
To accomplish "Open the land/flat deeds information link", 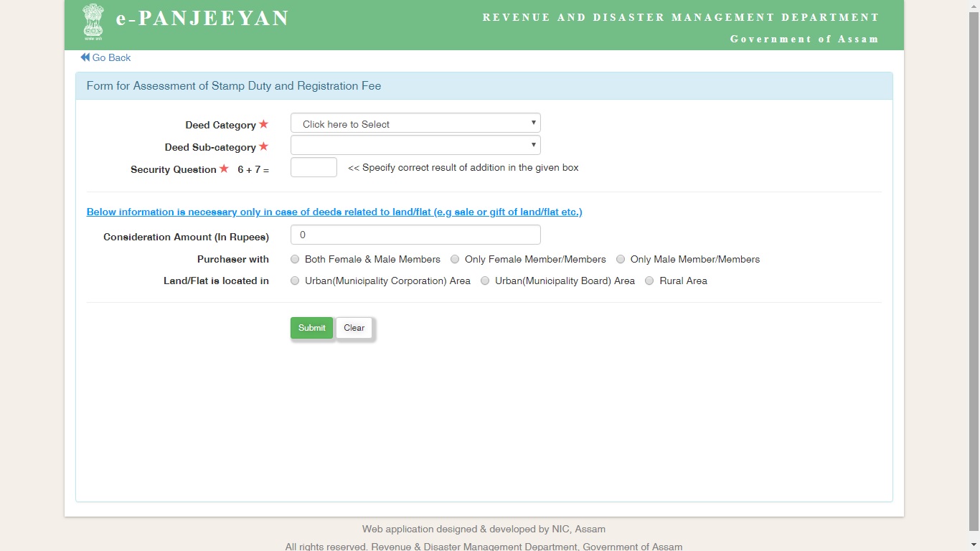I will (x=334, y=212).
